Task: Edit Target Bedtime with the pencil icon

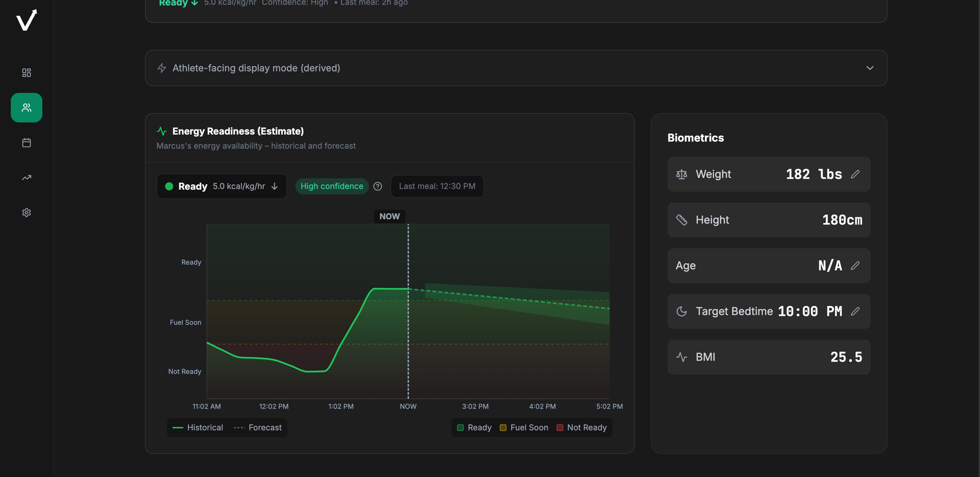Action: [855, 311]
